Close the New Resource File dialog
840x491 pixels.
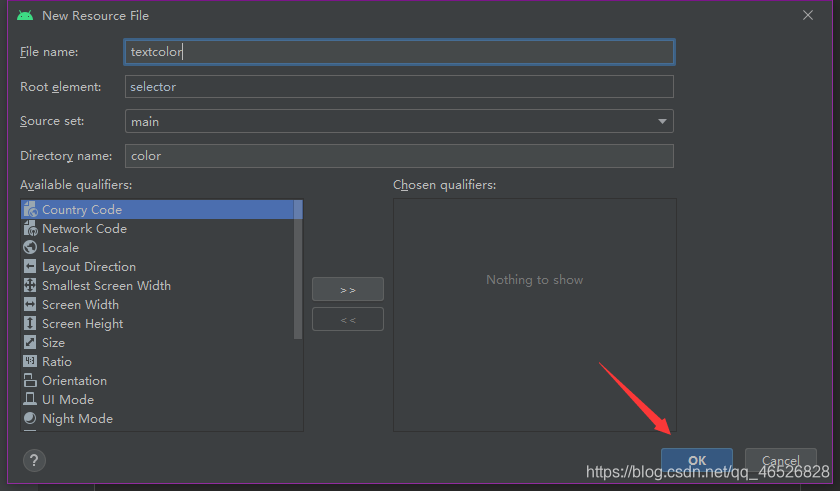(x=808, y=16)
